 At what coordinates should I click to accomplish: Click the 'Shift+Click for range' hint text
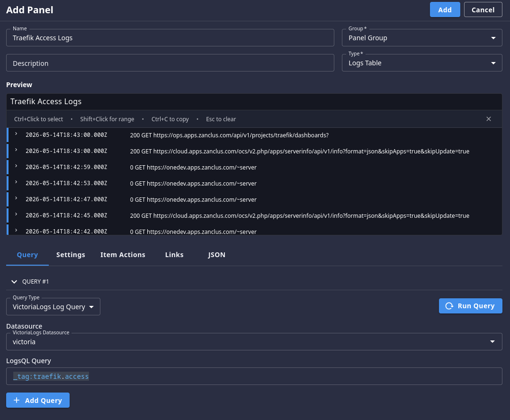[107, 119]
